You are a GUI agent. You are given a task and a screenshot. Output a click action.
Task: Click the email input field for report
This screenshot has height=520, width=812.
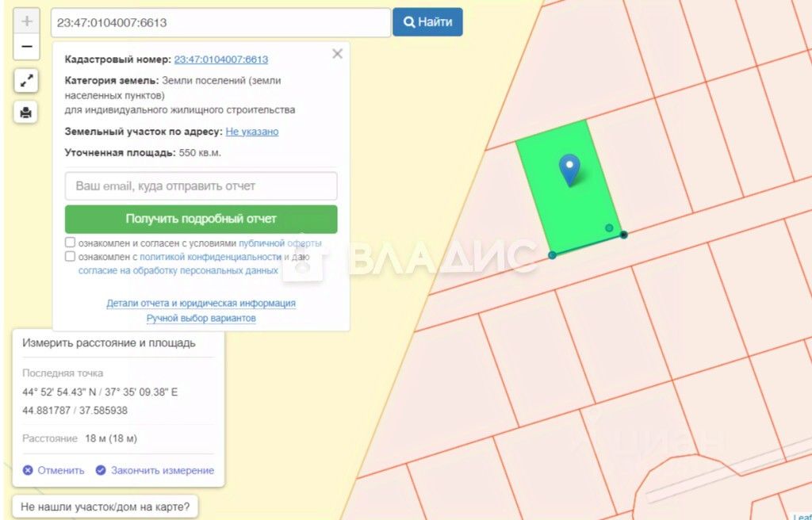pos(201,186)
